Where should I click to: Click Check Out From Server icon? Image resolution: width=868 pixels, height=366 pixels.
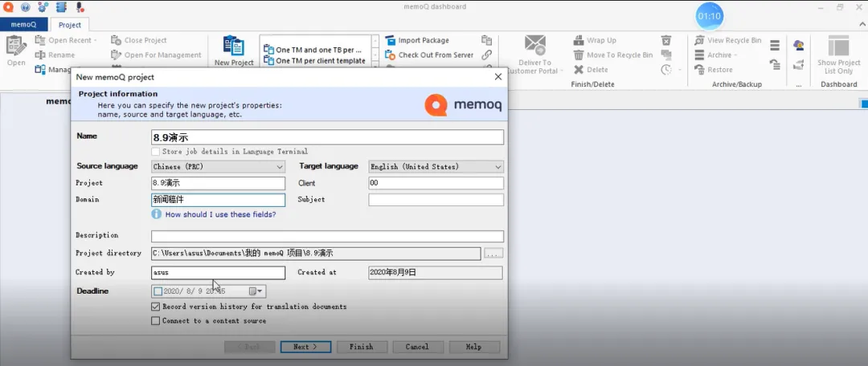pyautogui.click(x=390, y=55)
